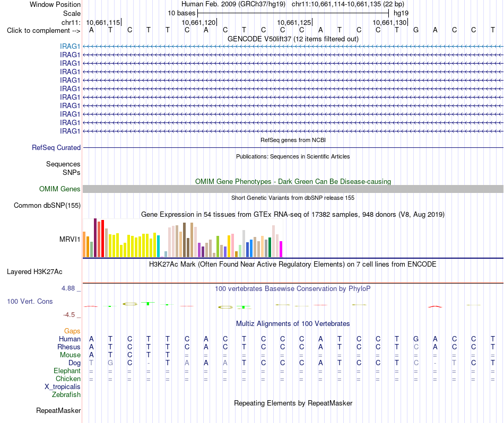This screenshot has width=504, height=423.
Task: Open the RefSeq Curated track label
Action: (x=56, y=147)
